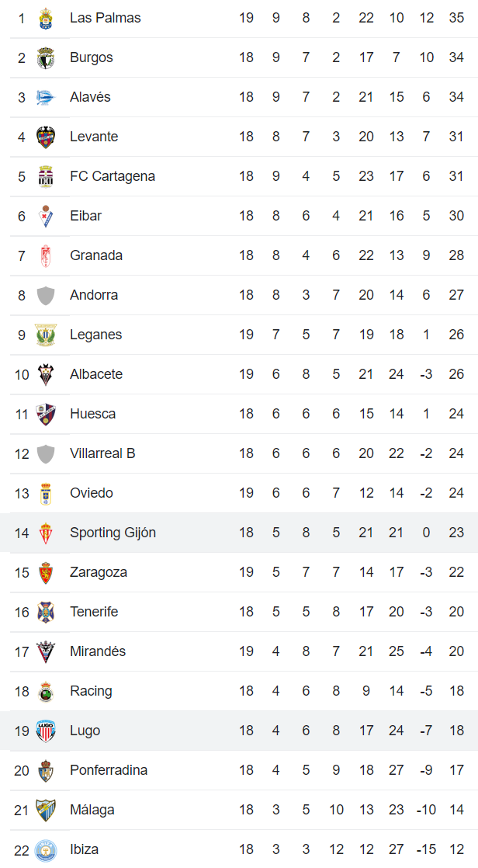
Task: Click the FC Cartagena badge
Action: [x=46, y=176]
